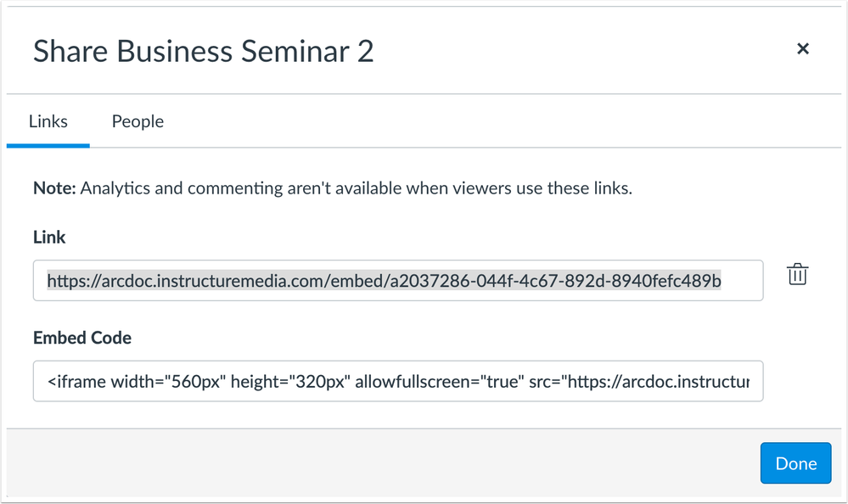Click the Share Business Seminar 2 title
Screen dimensions: 848x504
click(x=203, y=51)
